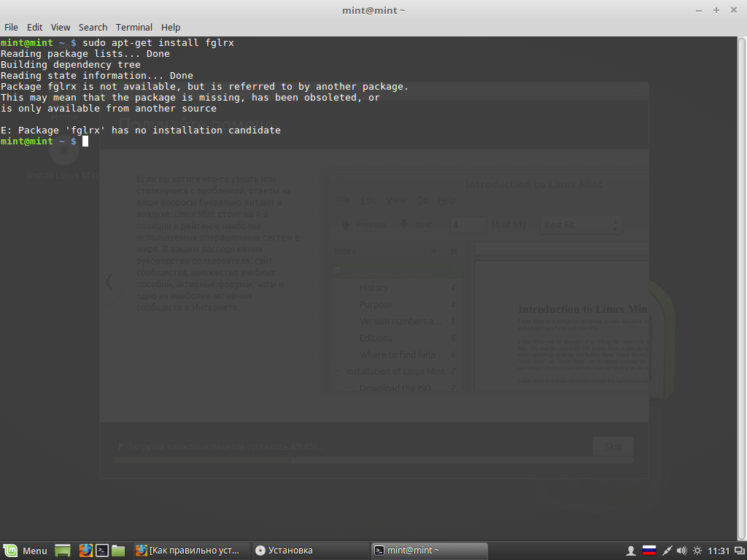Click the Russian flag keyboard layout indicator

coord(648,551)
